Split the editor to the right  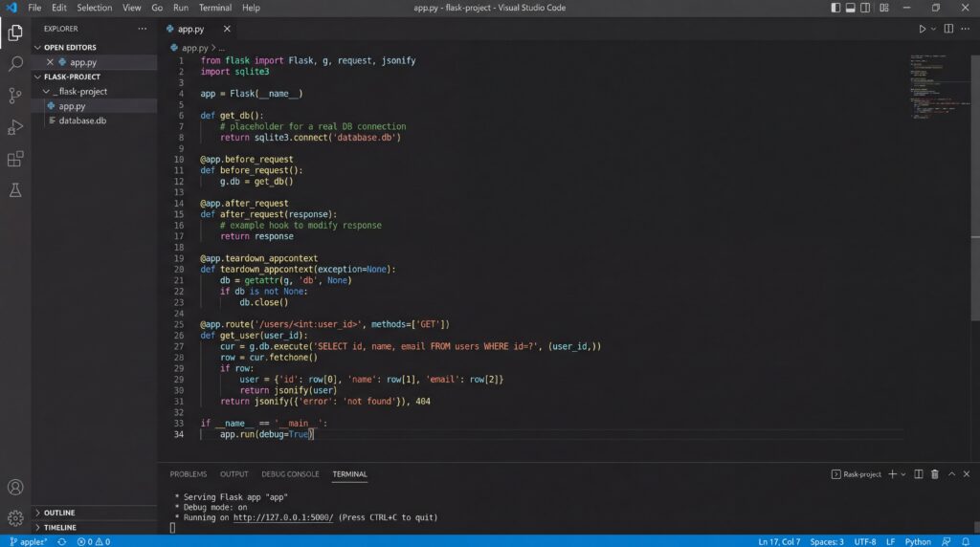point(948,29)
